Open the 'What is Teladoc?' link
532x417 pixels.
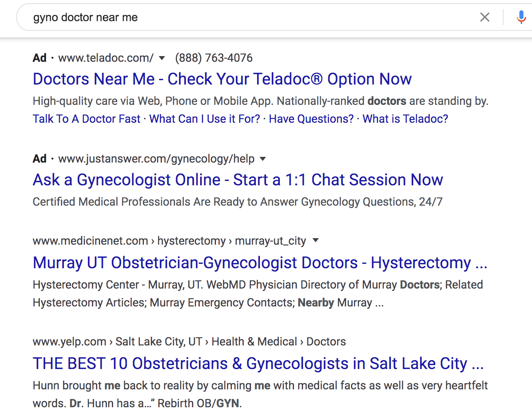[x=405, y=119]
